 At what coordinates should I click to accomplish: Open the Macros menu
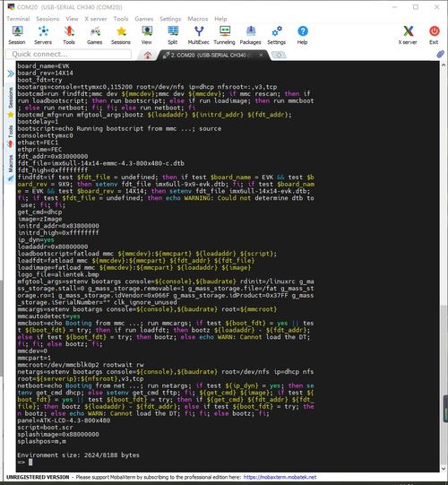point(197,19)
